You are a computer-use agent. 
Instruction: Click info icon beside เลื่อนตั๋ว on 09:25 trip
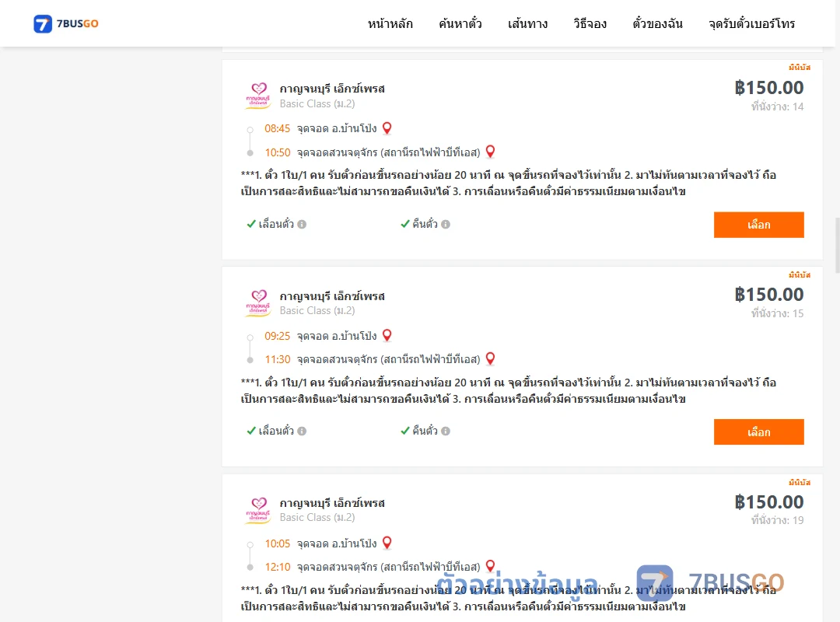(x=302, y=432)
